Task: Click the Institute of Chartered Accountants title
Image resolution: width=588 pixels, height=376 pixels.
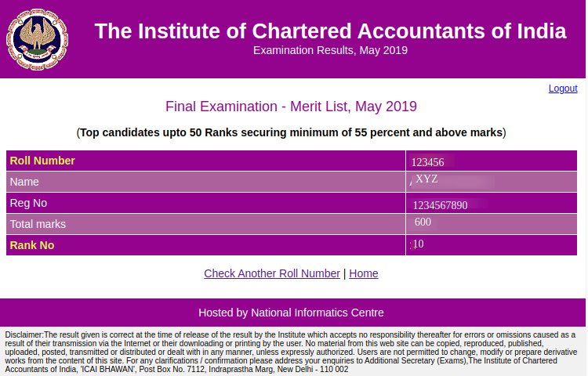Action: (330, 31)
